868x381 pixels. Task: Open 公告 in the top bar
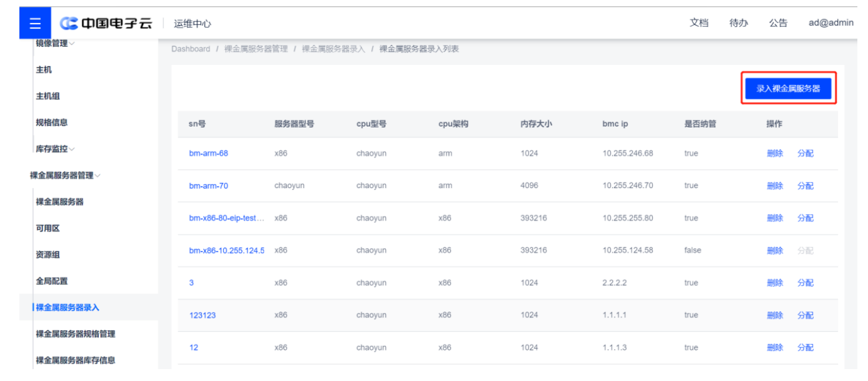tap(779, 23)
